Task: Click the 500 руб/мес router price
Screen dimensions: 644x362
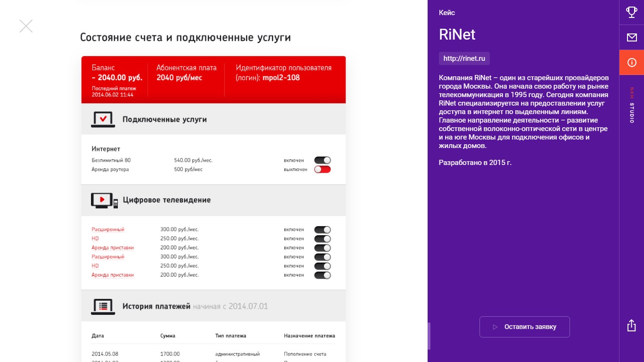Action: [x=188, y=169]
